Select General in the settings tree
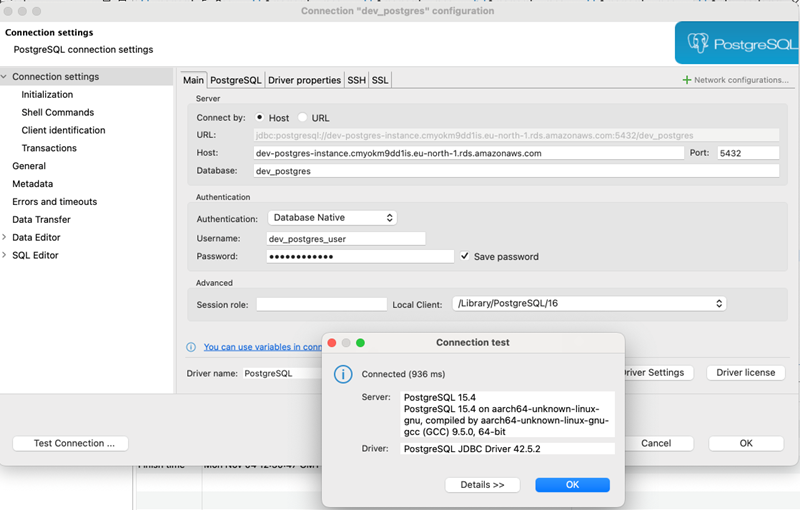Image resolution: width=800 pixels, height=510 pixels. pyautogui.click(x=29, y=166)
